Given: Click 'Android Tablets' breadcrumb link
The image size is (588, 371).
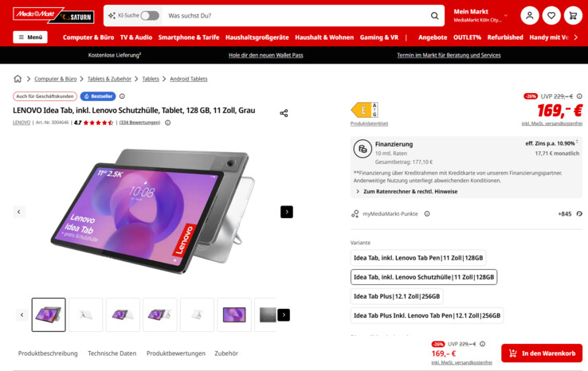Looking at the screenshot, I should (189, 79).
